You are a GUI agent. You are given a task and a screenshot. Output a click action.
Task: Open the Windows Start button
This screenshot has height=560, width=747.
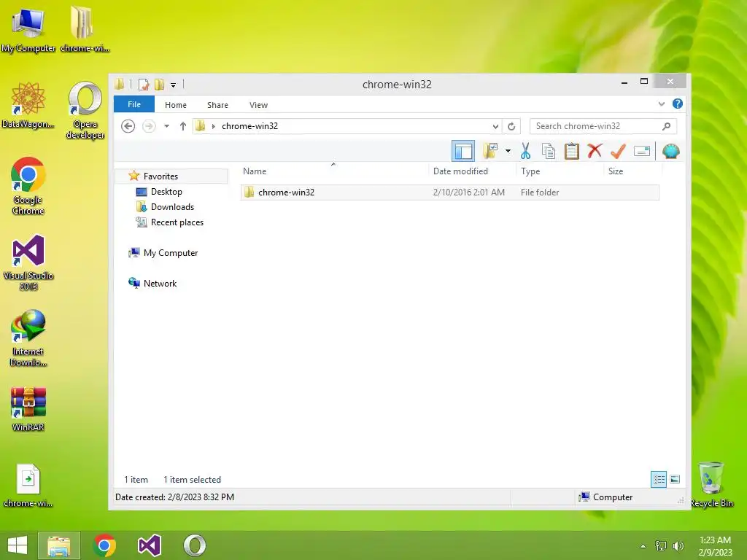click(x=18, y=545)
